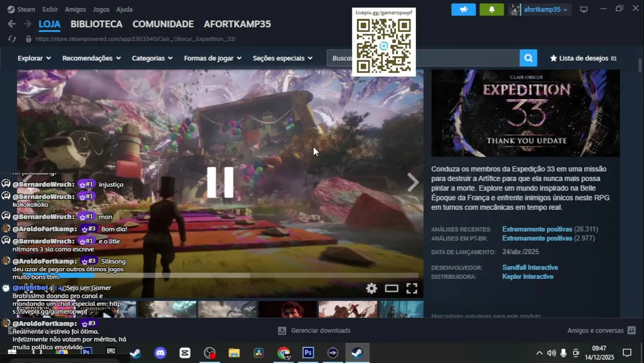Expand the Seções especiais dropdown

[x=283, y=58]
